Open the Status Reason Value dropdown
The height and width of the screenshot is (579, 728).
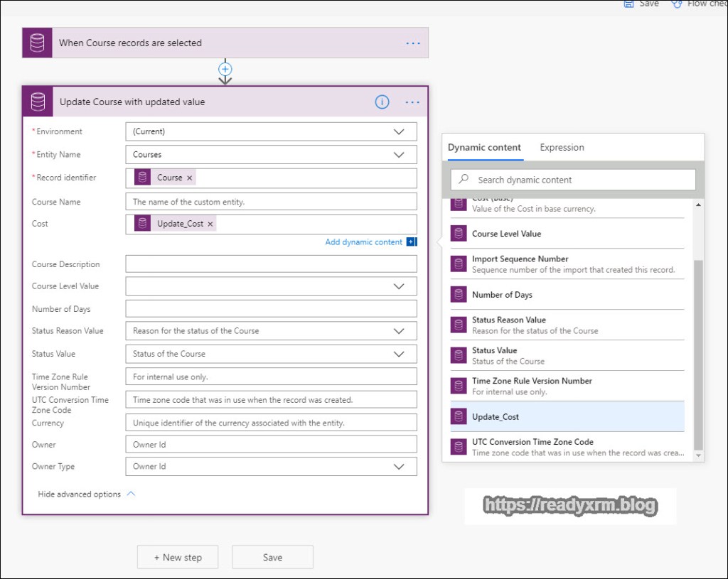399,331
